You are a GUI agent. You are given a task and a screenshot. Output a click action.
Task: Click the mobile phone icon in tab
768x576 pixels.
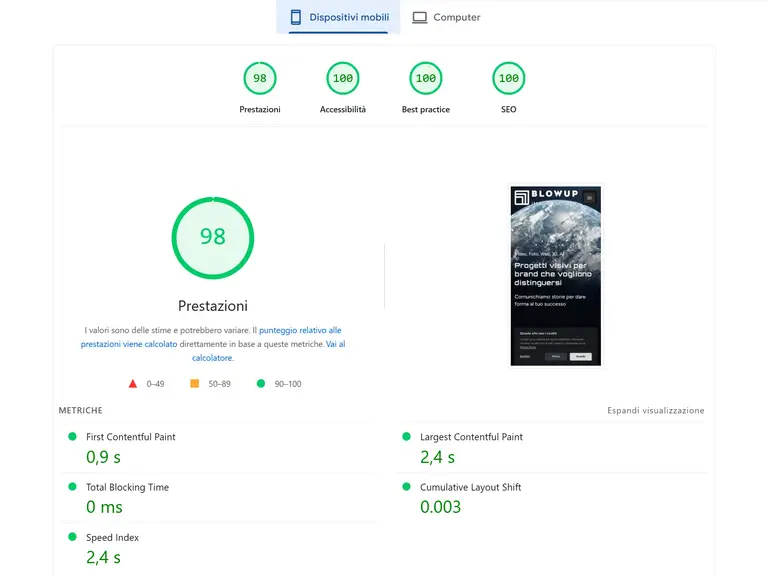point(296,17)
